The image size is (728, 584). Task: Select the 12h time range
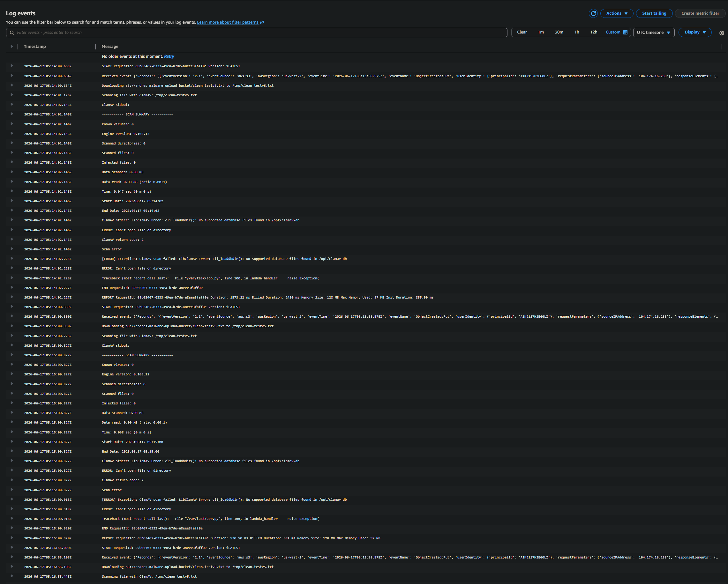[594, 33]
